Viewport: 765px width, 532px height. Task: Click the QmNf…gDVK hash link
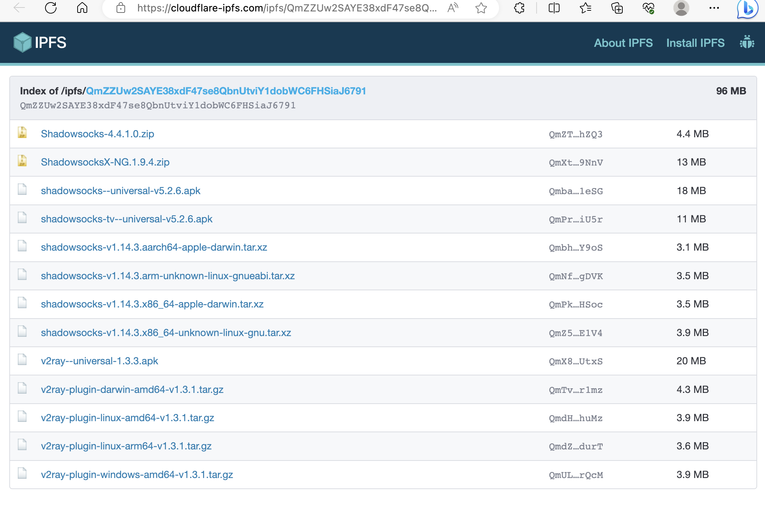click(576, 276)
